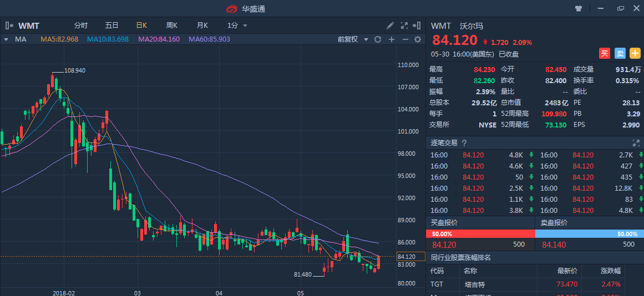
Task: Click the 52周最低 73.130 value
Action: [x=556, y=125]
